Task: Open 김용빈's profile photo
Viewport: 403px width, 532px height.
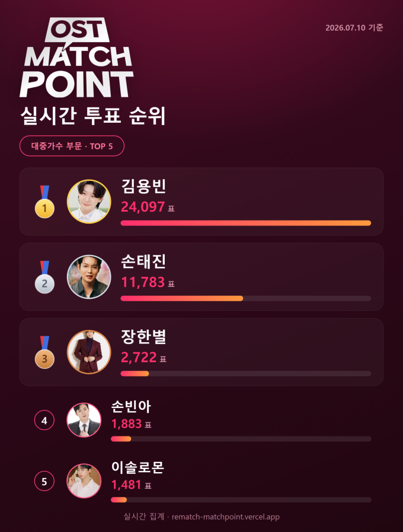Action: pos(89,202)
